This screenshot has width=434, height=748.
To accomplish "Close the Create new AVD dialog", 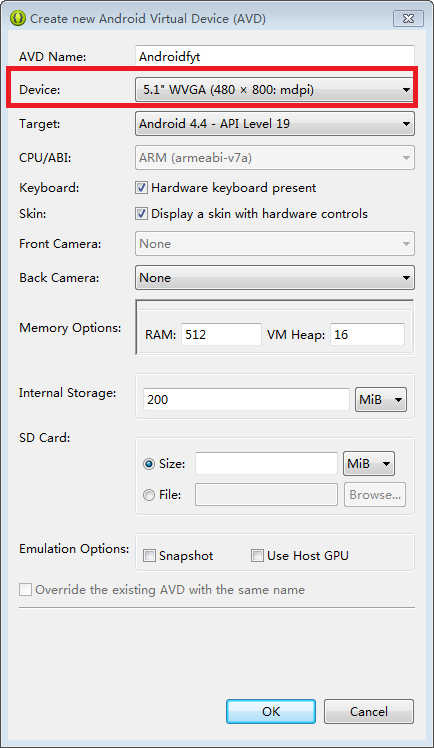I will point(408,19).
